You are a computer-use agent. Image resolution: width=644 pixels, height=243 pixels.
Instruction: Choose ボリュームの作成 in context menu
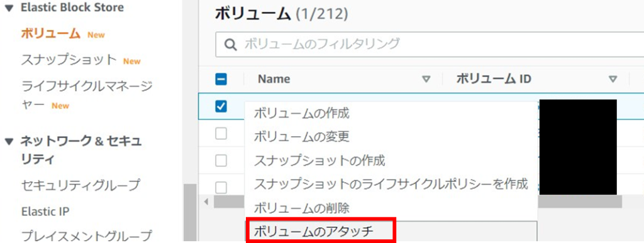point(301,114)
